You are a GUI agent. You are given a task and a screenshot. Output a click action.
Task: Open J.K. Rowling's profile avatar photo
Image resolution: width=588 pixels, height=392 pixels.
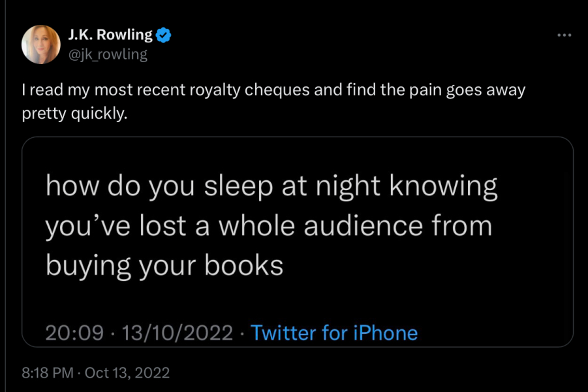[x=41, y=44]
